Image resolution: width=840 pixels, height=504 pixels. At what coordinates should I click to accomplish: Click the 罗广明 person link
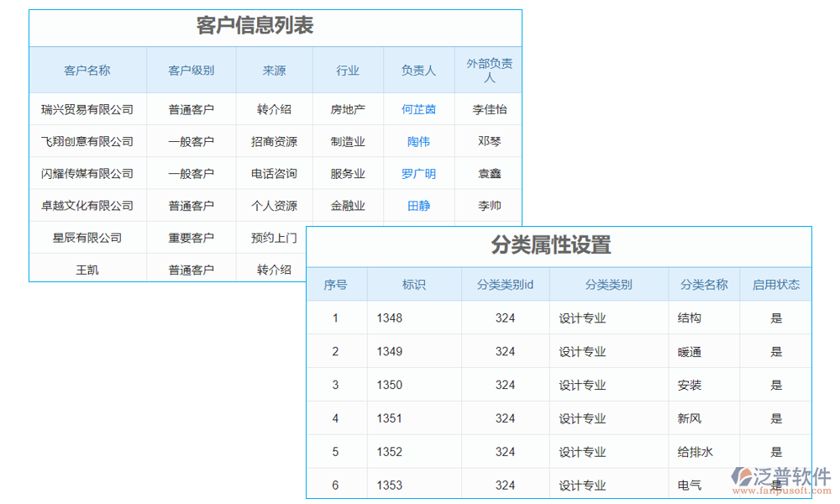click(x=418, y=173)
